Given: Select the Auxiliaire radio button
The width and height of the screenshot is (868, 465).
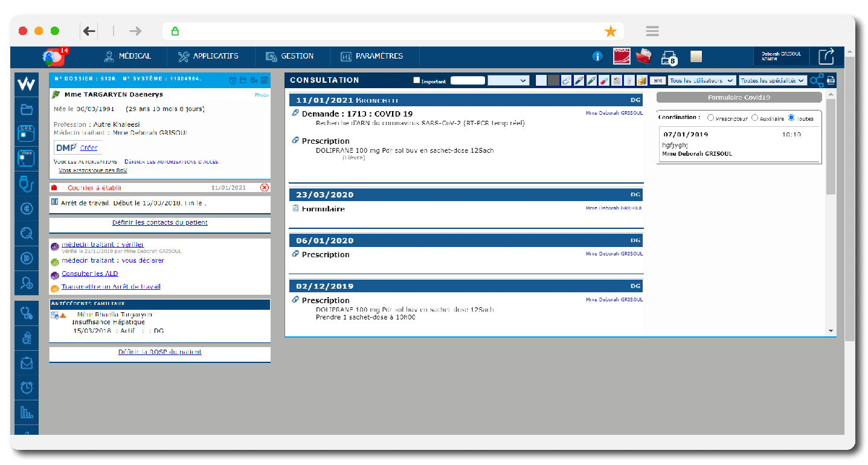Looking at the screenshot, I should pos(754,118).
